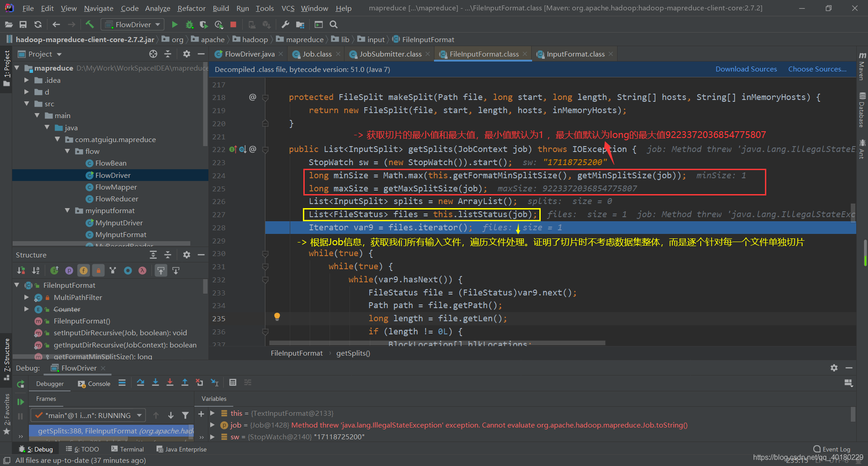
Task: Open the Event Log button in status bar
Action: pyautogui.click(x=832, y=449)
